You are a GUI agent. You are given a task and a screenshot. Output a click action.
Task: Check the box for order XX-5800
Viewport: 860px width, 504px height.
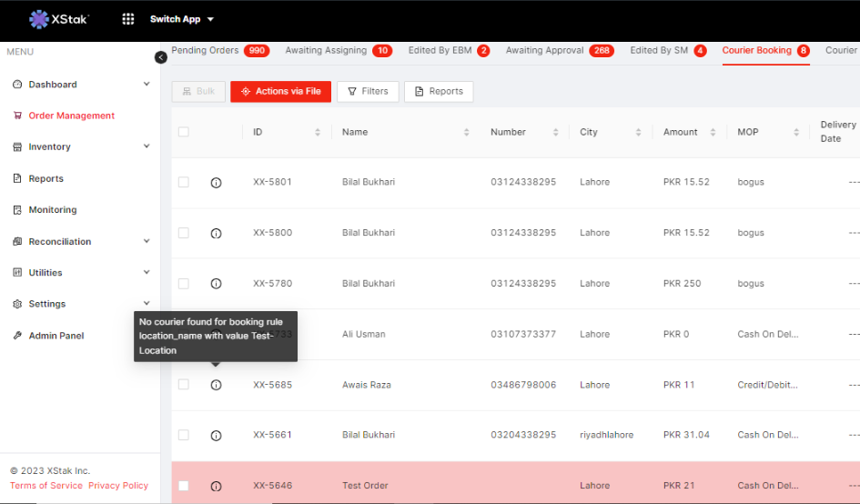[x=184, y=233]
